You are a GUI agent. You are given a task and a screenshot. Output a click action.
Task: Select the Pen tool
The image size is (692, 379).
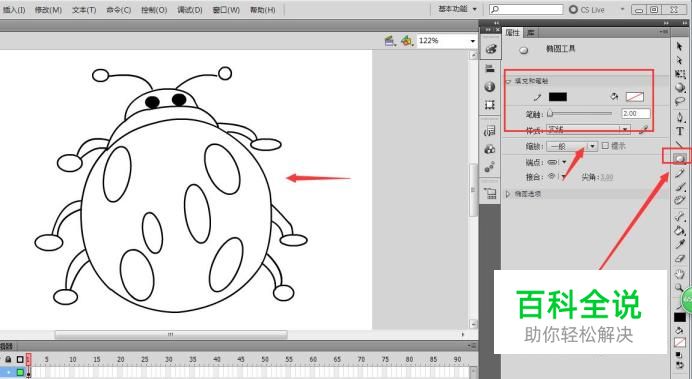680,117
